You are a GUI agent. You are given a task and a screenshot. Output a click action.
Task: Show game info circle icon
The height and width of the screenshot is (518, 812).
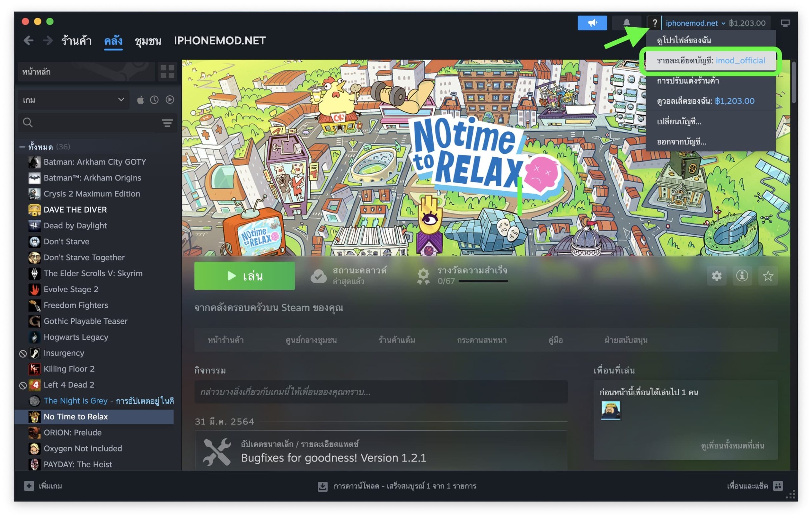point(742,276)
